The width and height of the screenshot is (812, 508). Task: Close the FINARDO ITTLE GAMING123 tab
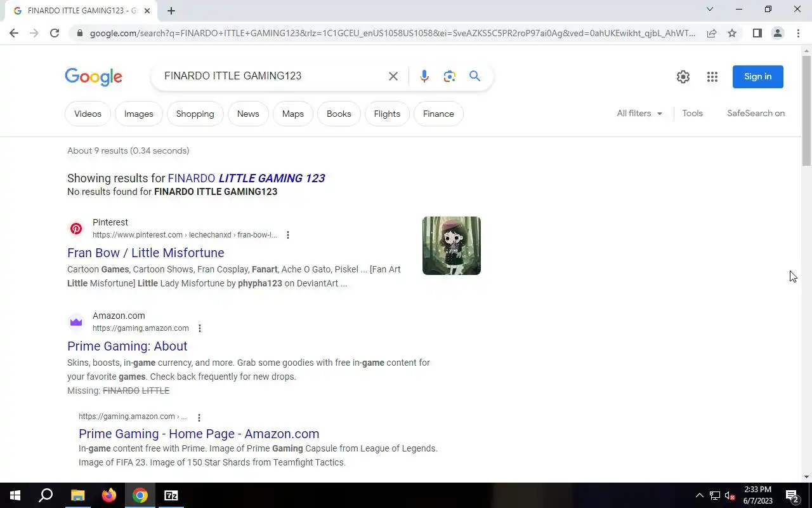coord(147,11)
